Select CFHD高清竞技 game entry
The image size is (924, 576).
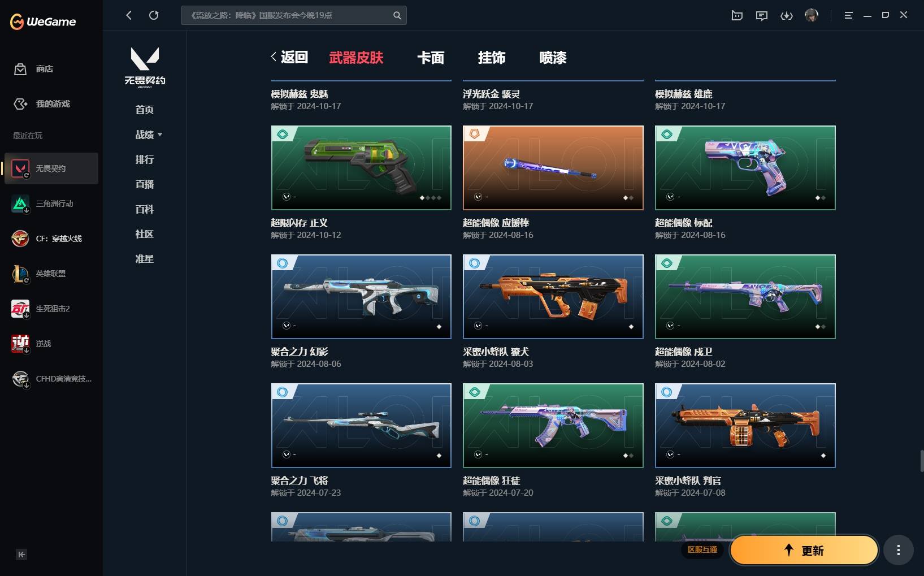51,379
